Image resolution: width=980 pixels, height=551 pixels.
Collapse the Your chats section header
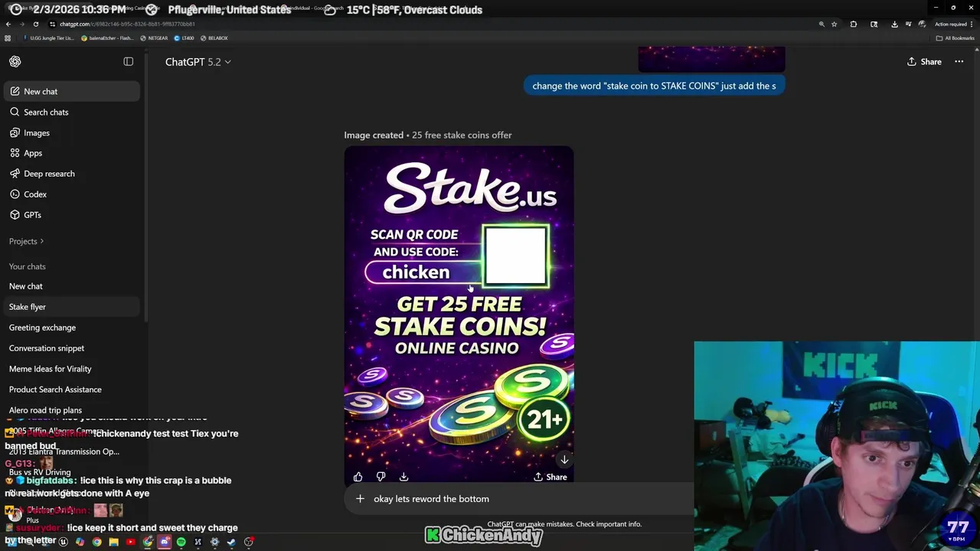[27, 266]
